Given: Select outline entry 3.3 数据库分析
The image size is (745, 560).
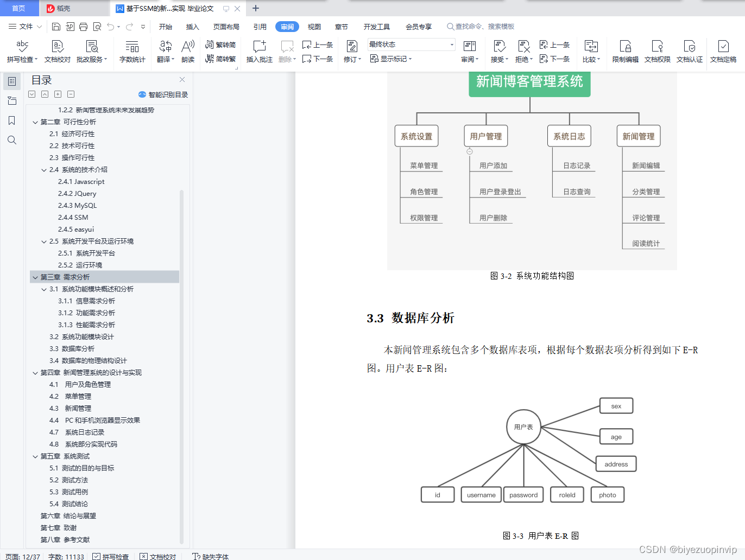Looking at the screenshot, I should pyautogui.click(x=72, y=348).
